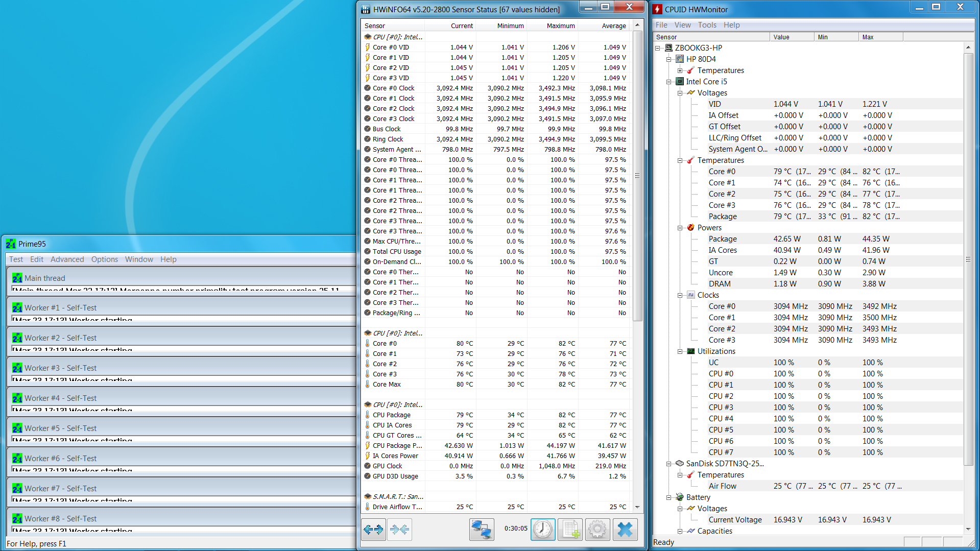Image resolution: width=980 pixels, height=551 pixels.
Task: Collapse the HP 80D4 tree node
Action: click(x=669, y=59)
